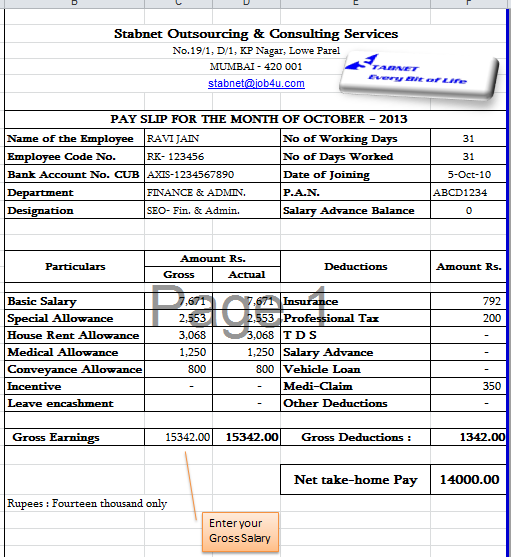Select the designation 'SEO- Fin. & Admin.'
511x557 pixels.
[x=212, y=211]
